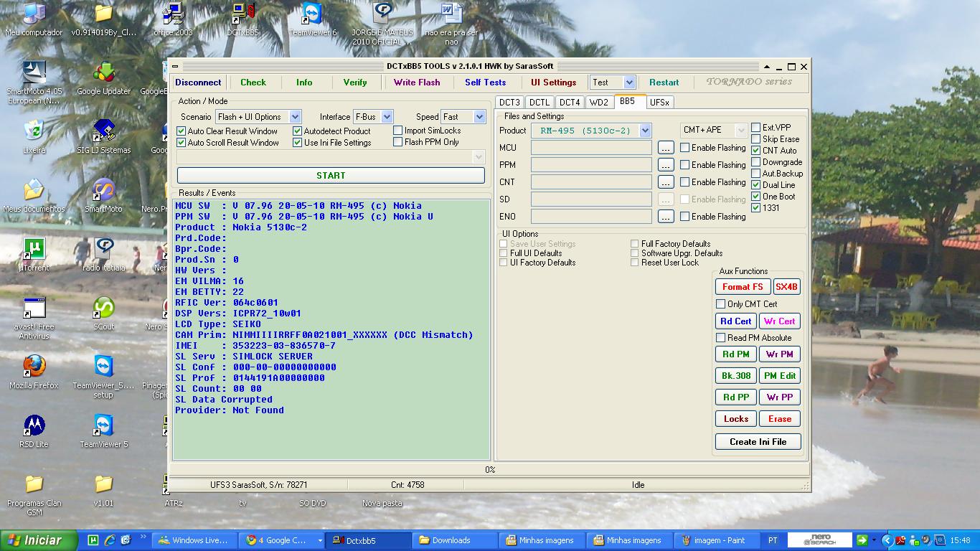Open TeamViewer 5 desktop icon
This screenshot has width=980, height=551.
103,431
